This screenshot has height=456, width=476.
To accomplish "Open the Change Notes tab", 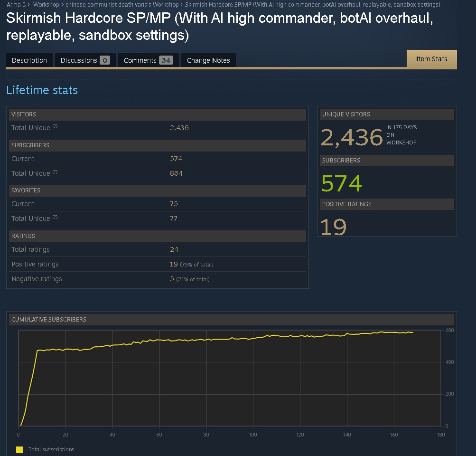I will 208,60.
